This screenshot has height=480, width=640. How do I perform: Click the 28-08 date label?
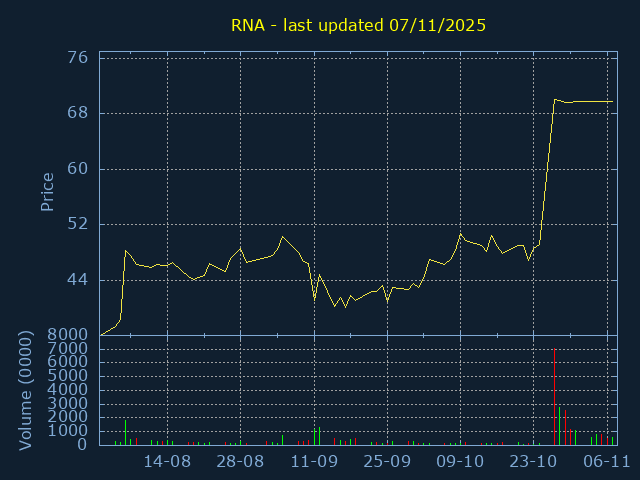coord(240,462)
